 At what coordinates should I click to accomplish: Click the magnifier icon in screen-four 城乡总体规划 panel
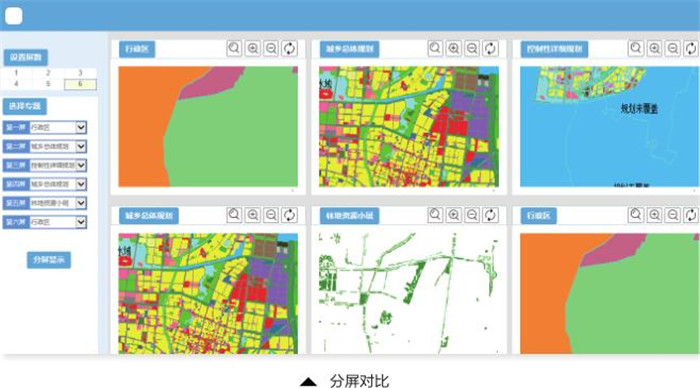[234, 215]
